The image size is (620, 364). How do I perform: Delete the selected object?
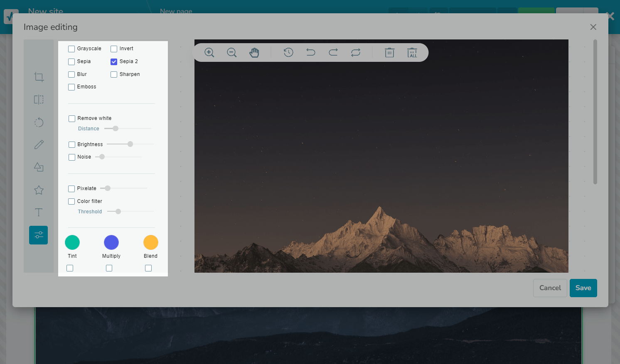[389, 53]
